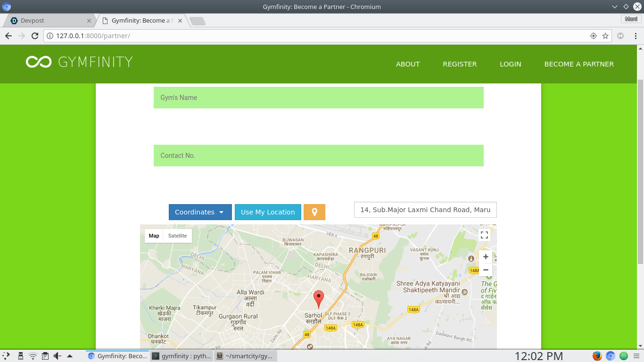Click the browser forward arrow

[x=21, y=36]
